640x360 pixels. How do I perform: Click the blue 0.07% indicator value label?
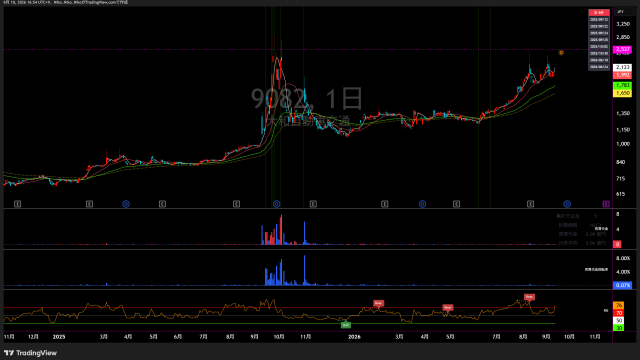point(623,285)
